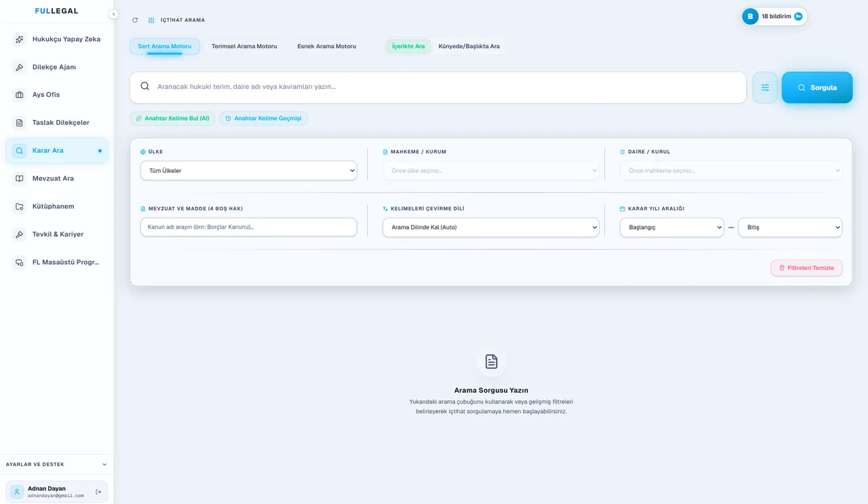Click the user avatar icon at bottom left
The width and height of the screenshot is (868, 504).
(x=17, y=492)
